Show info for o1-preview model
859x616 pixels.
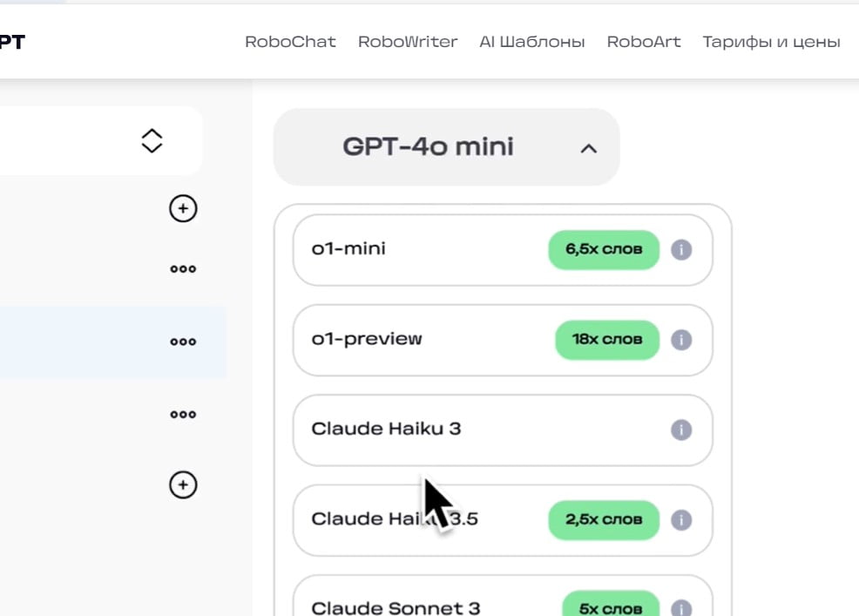681,340
